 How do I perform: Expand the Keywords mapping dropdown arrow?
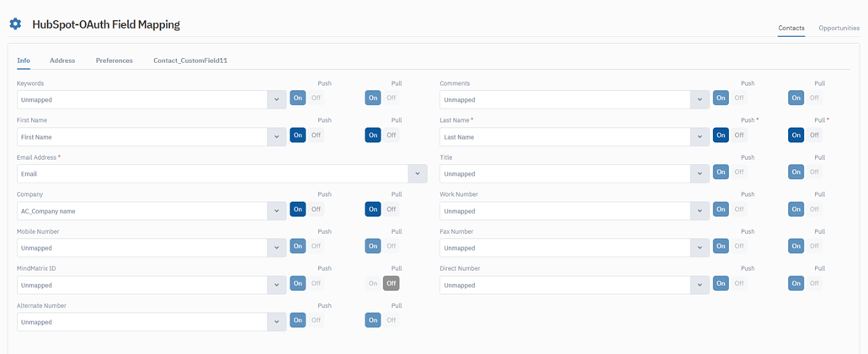click(277, 100)
